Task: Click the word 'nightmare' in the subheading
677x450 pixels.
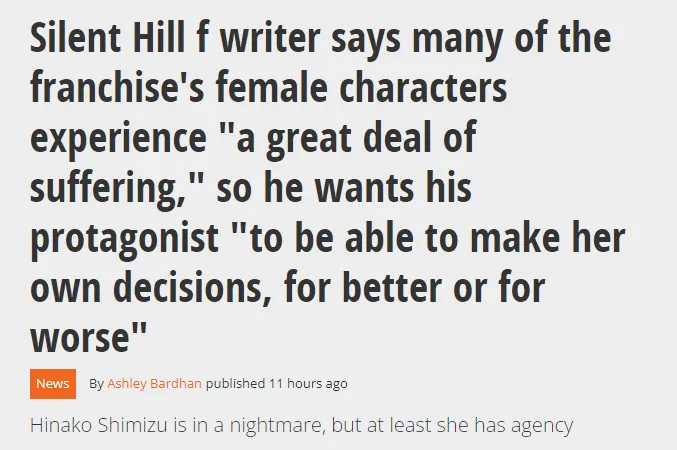Action: point(275,425)
